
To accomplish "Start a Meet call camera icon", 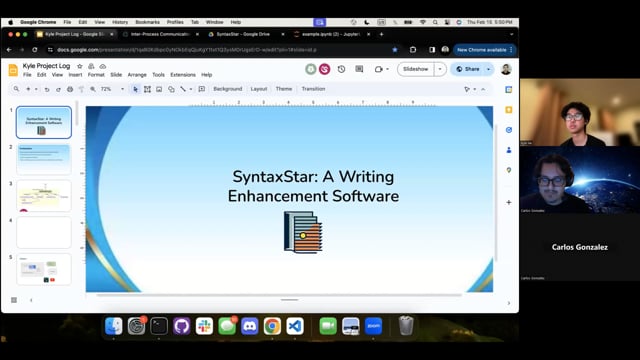I will point(378,69).
